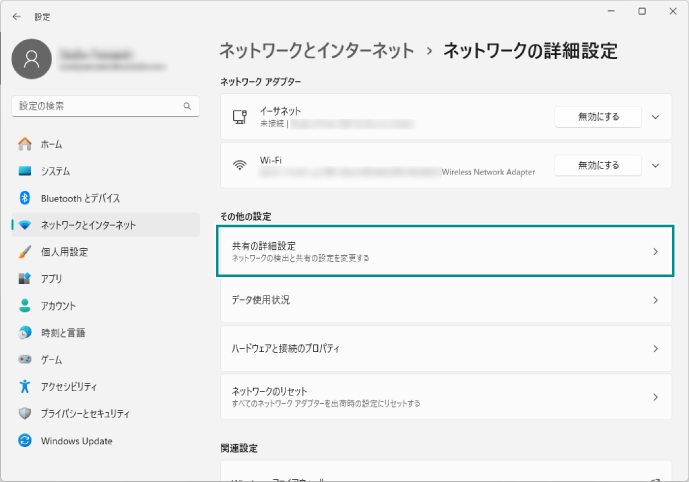Go to アカウント settings
The width and height of the screenshot is (689, 482).
pyautogui.click(x=58, y=306)
